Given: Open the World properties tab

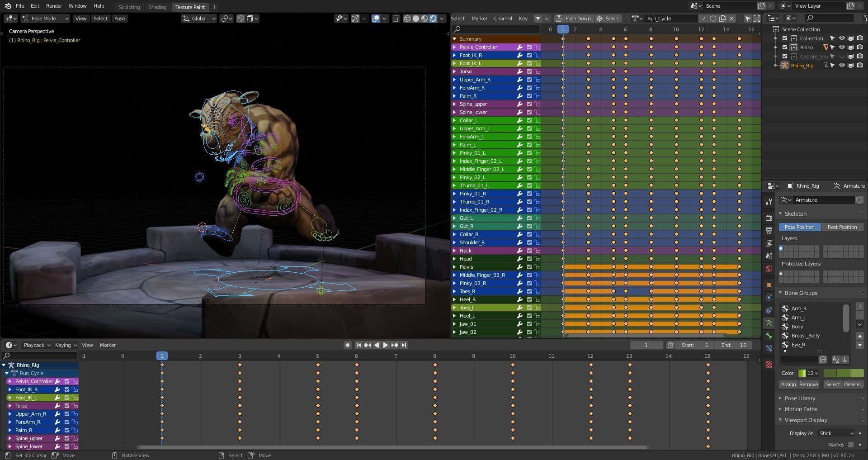Looking at the screenshot, I should click(769, 268).
